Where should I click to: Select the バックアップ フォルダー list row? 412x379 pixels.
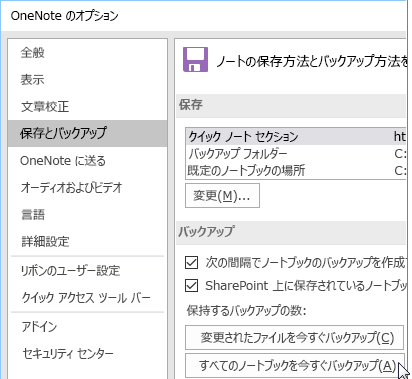[x=296, y=153]
